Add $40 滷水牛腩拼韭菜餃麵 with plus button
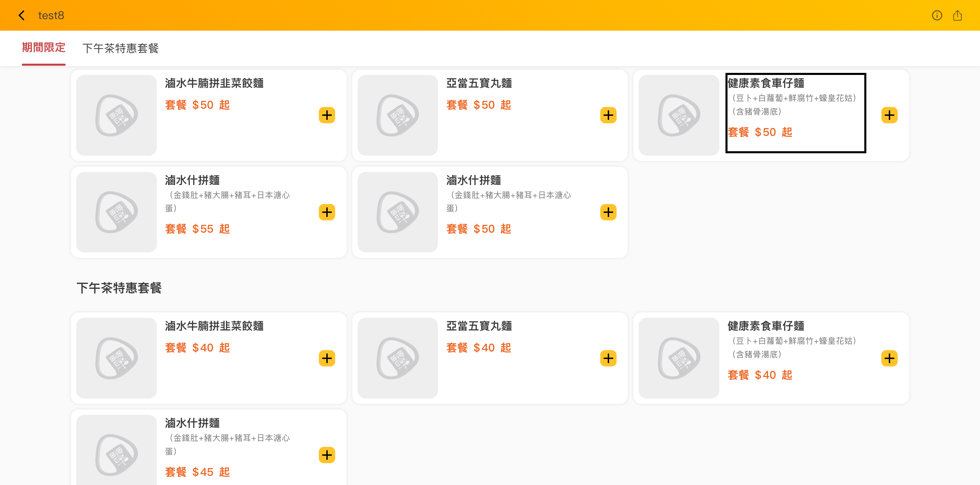The height and width of the screenshot is (485, 980). pyautogui.click(x=327, y=358)
